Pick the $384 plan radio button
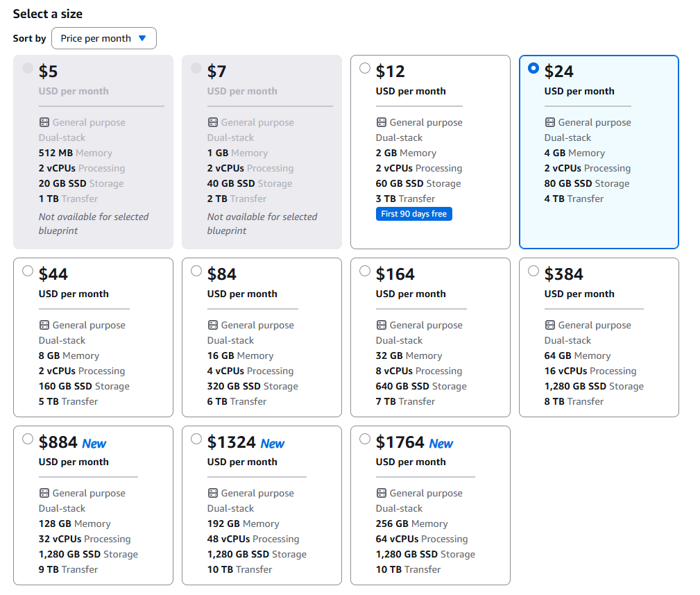Viewport: 700px width, 595px height. click(x=533, y=271)
